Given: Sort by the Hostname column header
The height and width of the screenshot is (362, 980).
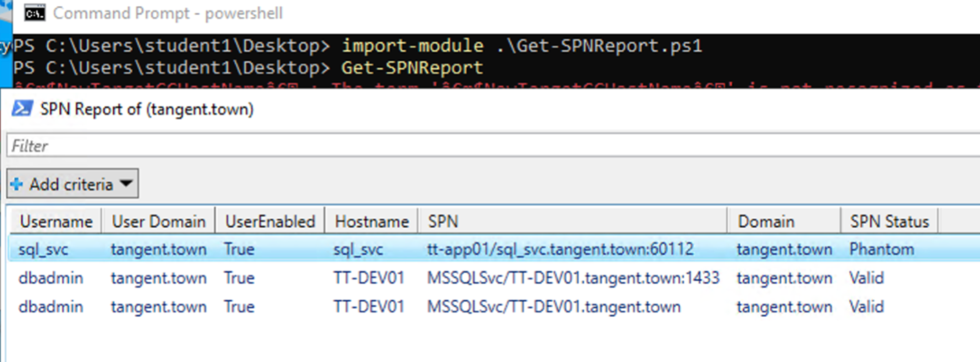Looking at the screenshot, I should (x=371, y=222).
